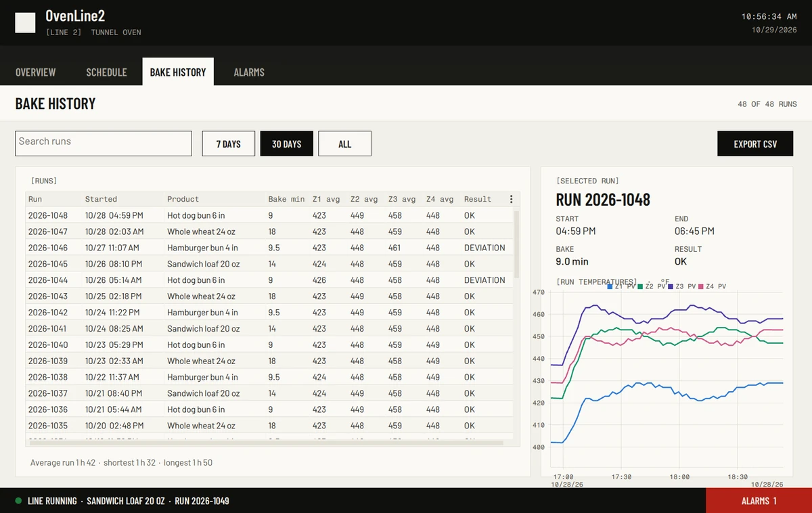
Task: Select run 2026-1043 in the table
Action: 270,296
